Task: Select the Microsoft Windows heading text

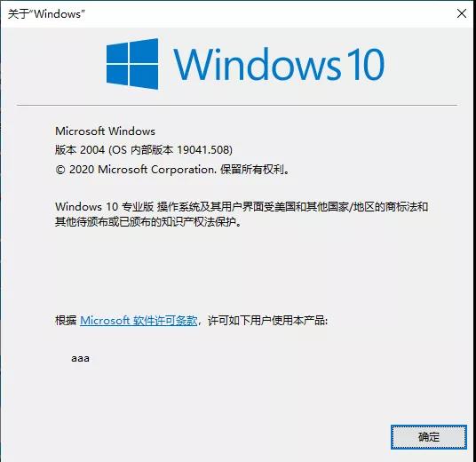Action: (x=105, y=131)
